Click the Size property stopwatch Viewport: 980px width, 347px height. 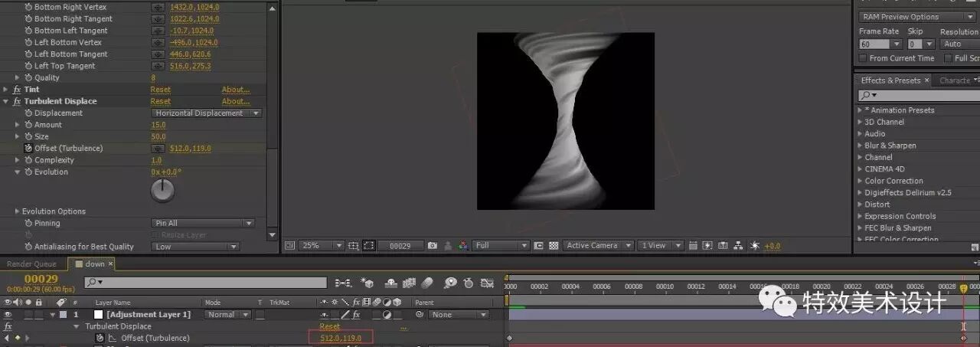(x=28, y=136)
